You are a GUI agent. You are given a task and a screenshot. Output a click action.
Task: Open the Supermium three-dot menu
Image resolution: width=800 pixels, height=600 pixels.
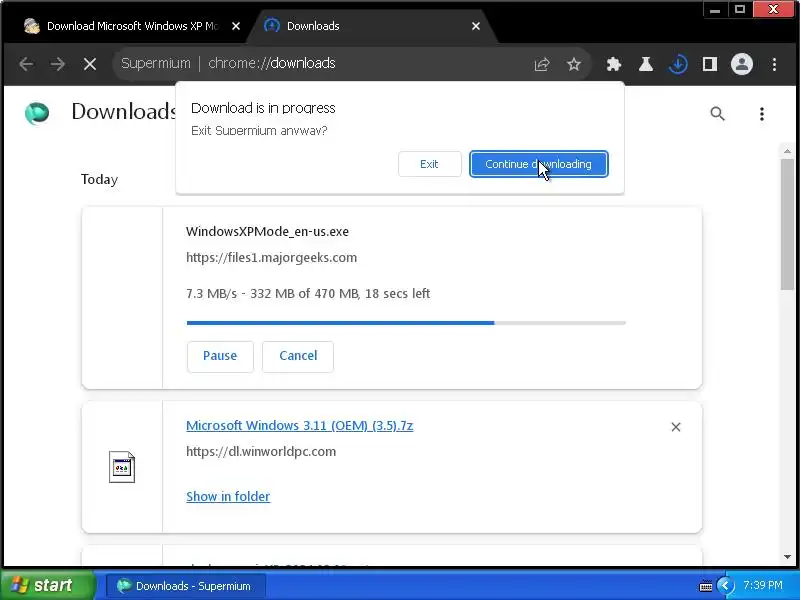pos(774,64)
